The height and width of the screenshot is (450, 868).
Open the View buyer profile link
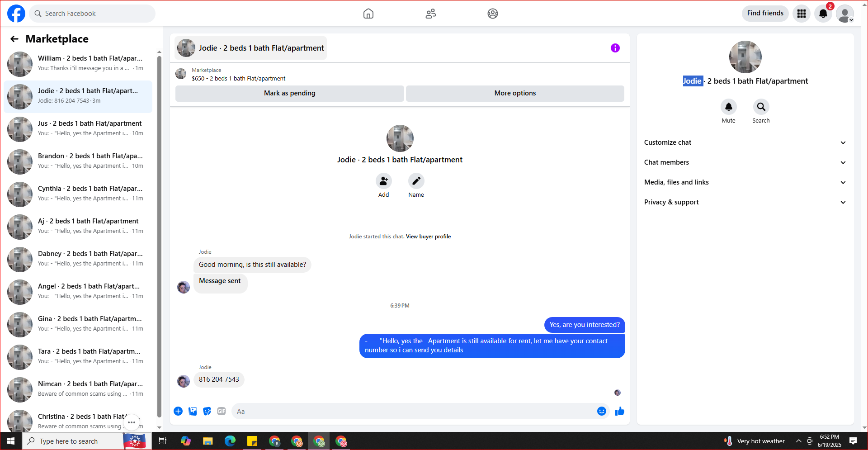[428, 237]
